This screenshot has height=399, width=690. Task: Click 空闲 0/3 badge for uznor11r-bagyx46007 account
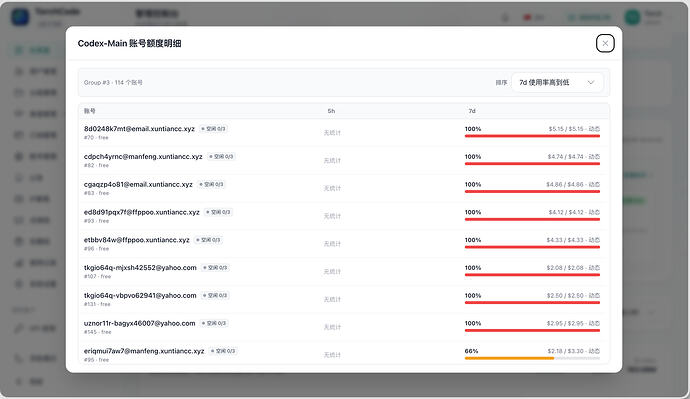(214, 323)
